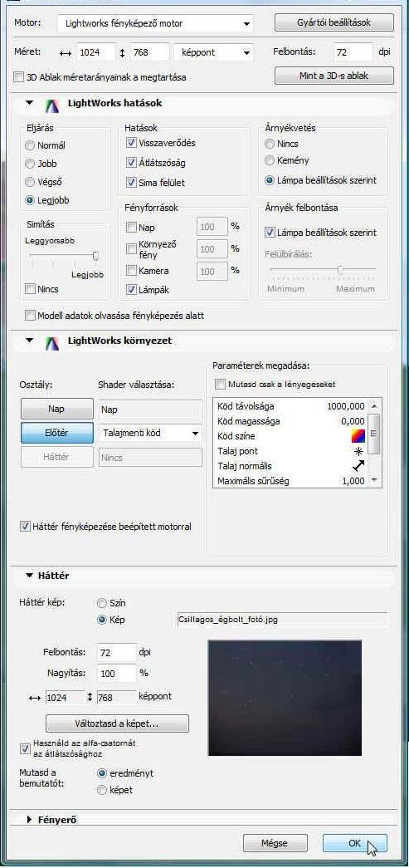The image size is (409, 868).
Task: Collapse the LightWorks környezet section
Action: [30, 341]
